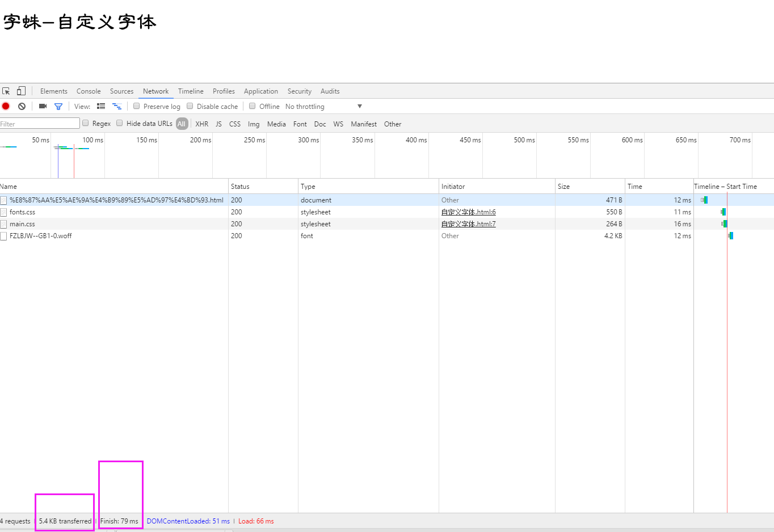Viewport: 774px width, 532px height.
Task: Switch to the Timeline tab
Action: tap(191, 91)
